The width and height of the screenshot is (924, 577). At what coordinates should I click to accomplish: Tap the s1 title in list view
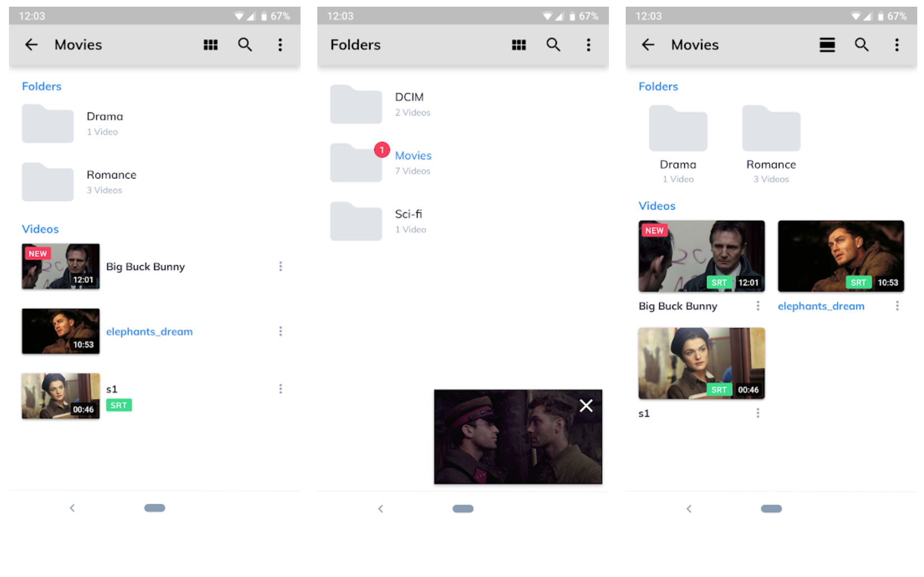(112, 389)
